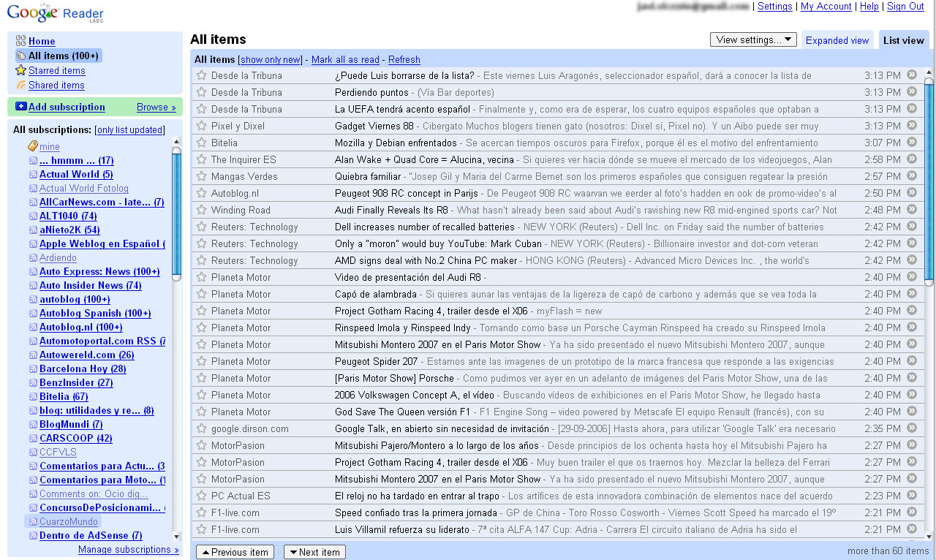
Task: Click arrow icon on 'El reloj no ha tardado' row
Action: [911, 495]
